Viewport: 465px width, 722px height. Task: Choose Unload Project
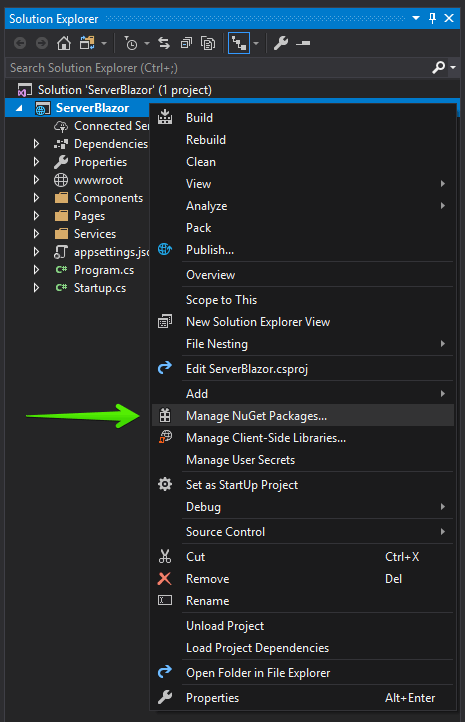[304, 626]
